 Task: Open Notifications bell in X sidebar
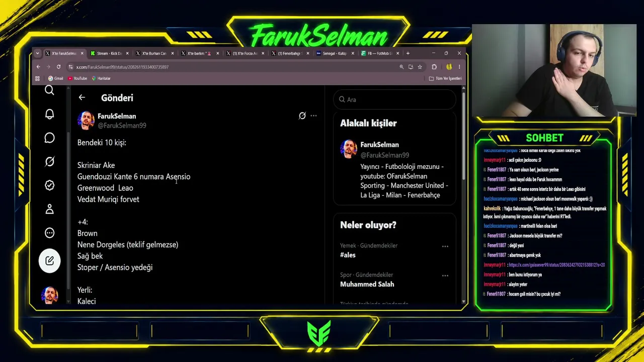(x=49, y=114)
